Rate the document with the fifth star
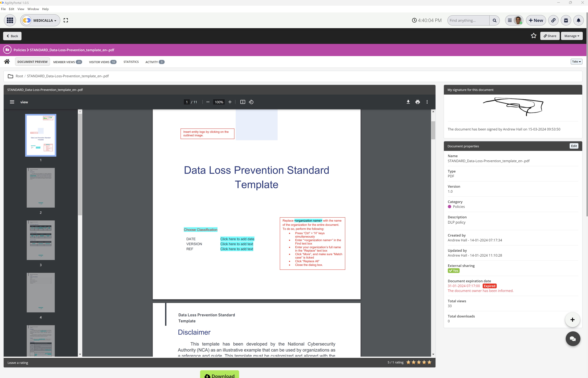Image resolution: width=588 pixels, height=378 pixels. click(429, 362)
